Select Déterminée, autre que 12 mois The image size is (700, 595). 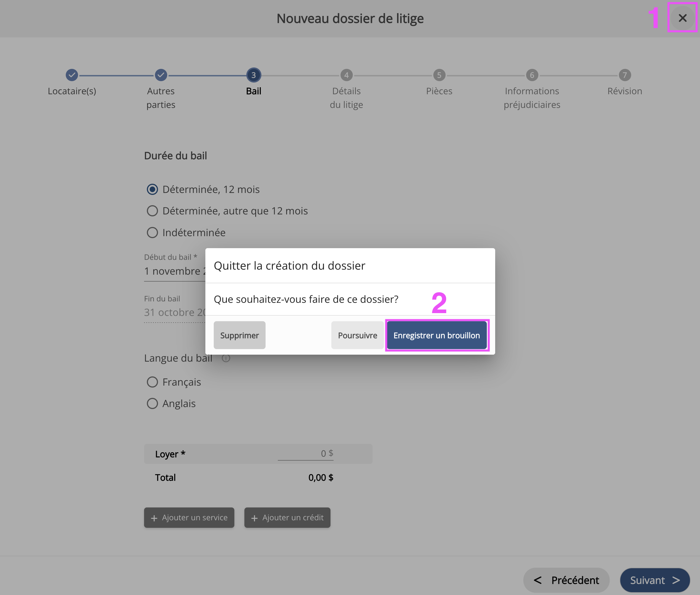point(152,211)
